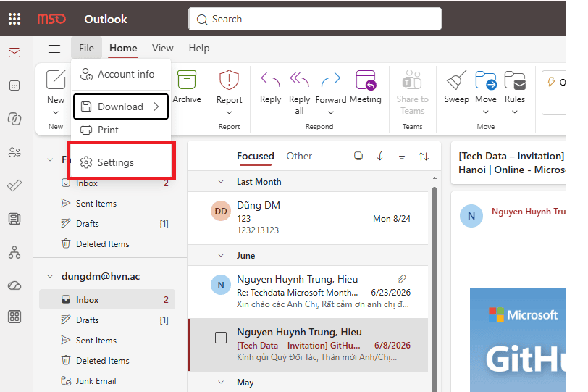Open the More apps grid icon
588x392 pixels.
14,317
